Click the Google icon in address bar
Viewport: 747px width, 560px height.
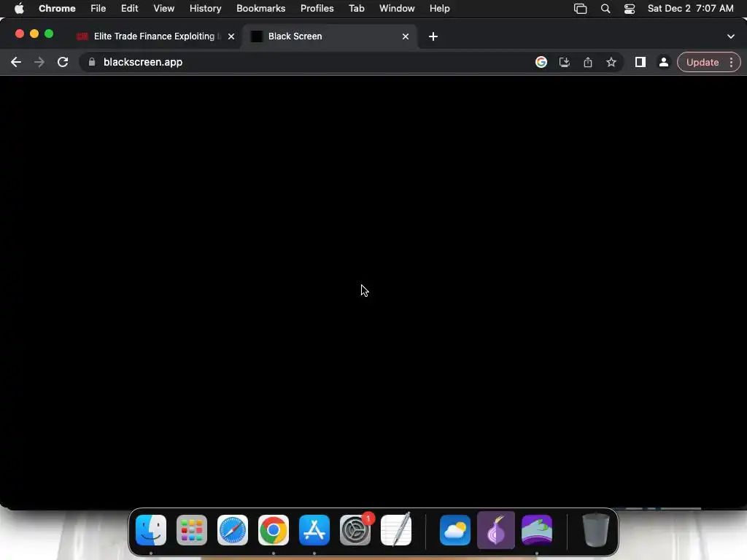541,63
